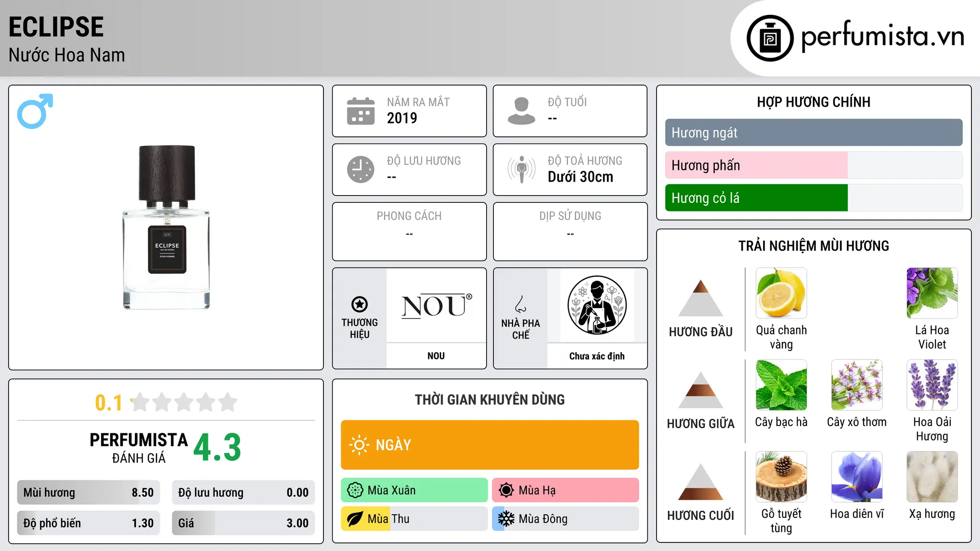Click the perfumer illustration icon
This screenshot has width=980, height=551.
[x=597, y=305]
